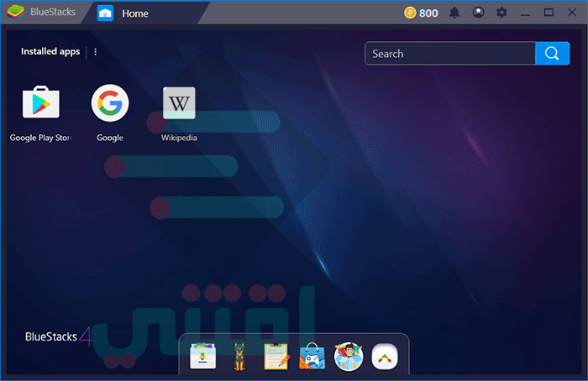
Task: Click the dog character dock icon
Action: (x=239, y=357)
